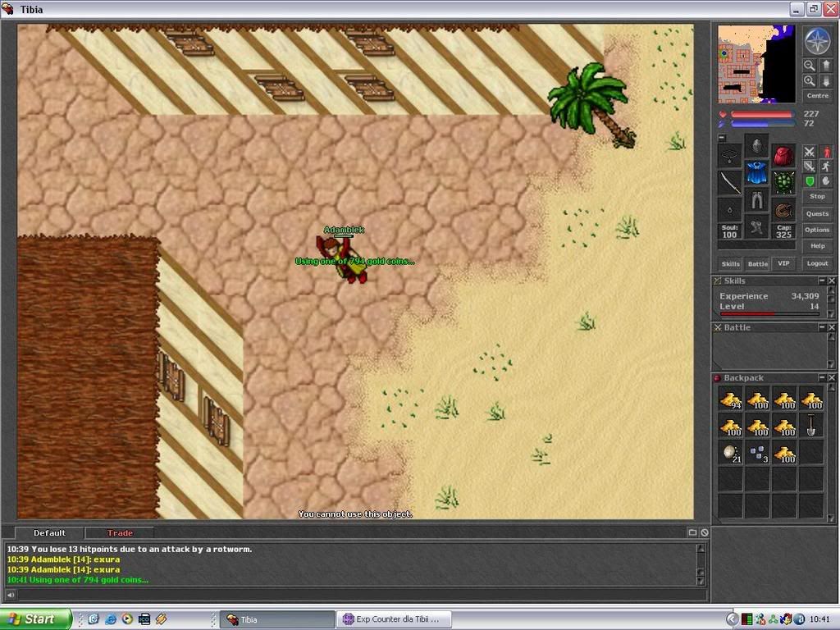
Task: Click the chat message input field
Action: point(362,595)
